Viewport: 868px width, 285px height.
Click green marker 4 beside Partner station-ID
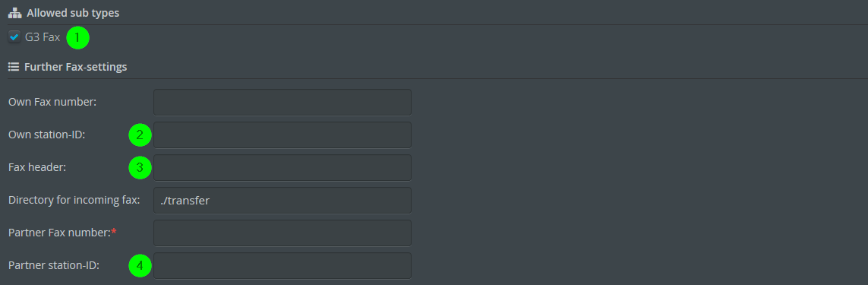(140, 266)
